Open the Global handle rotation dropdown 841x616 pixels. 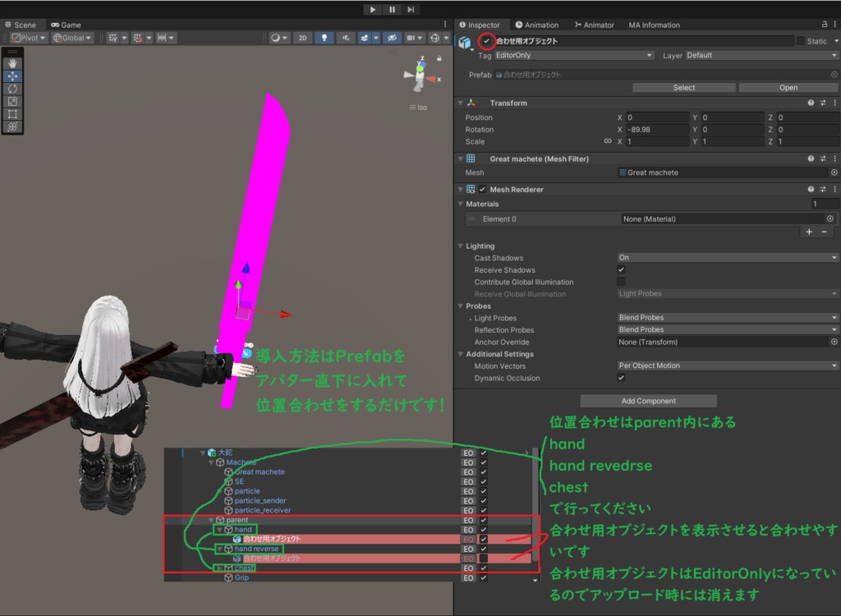tap(72, 38)
